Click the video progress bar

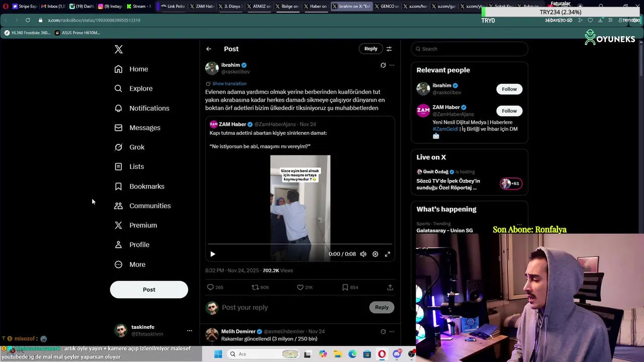[300, 244]
